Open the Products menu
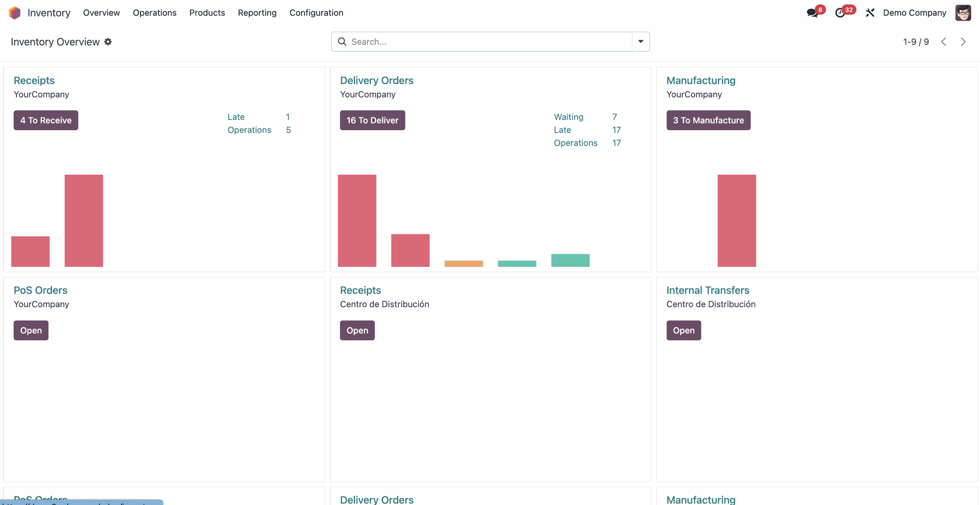980x505 pixels. click(207, 13)
